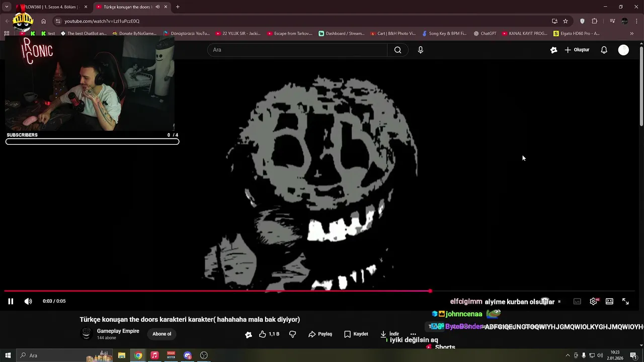The image size is (644, 362).
Task: View site information icon in address bar
Action: click(x=58, y=21)
